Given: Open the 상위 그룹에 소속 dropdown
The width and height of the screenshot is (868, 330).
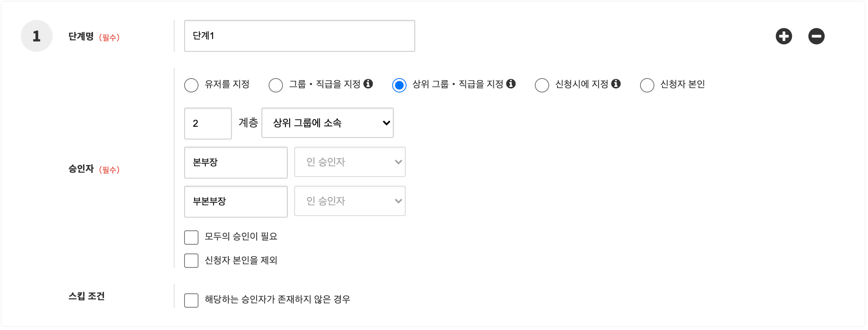Looking at the screenshot, I should click(x=327, y=123).
